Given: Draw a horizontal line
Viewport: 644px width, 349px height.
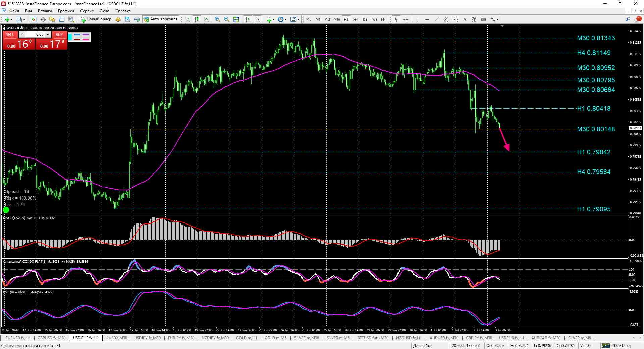Looking at the screenshot, I should click(x=427, y=19).
